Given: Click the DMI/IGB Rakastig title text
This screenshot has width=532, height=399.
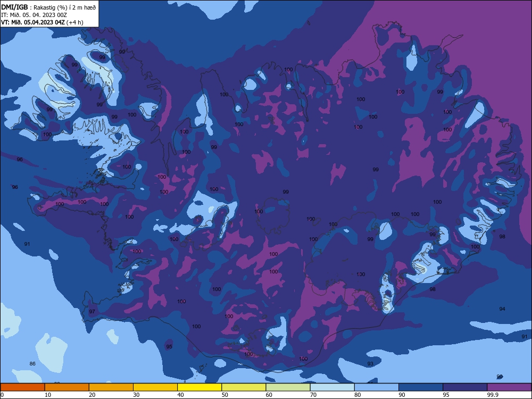Looking at the screenshot, I should click(48, 7).
